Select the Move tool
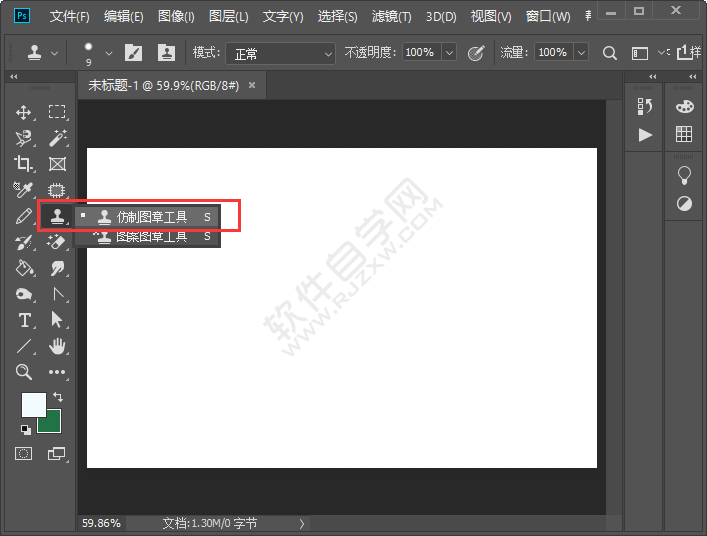The height and width of the screenshot is (536, 707). [23, 112]
